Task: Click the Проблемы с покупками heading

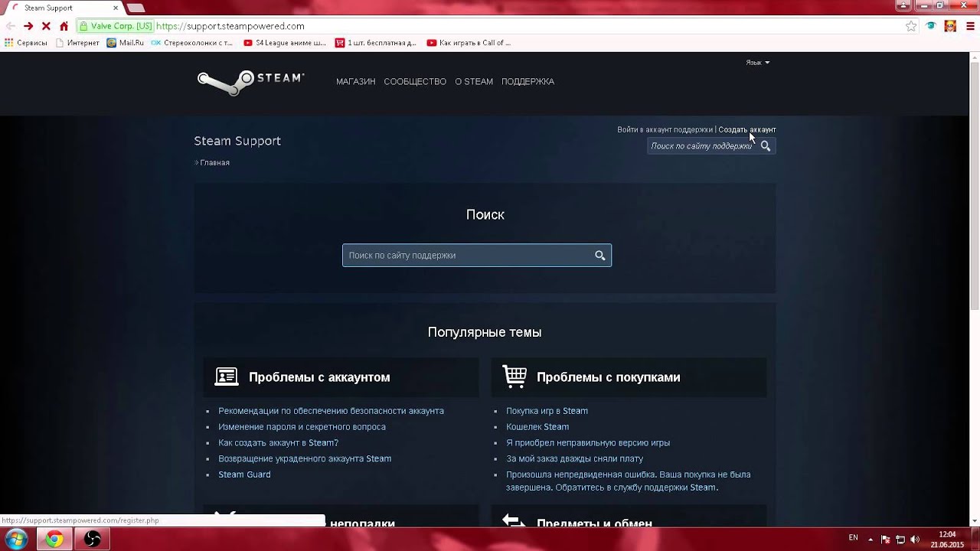Action: click(x=608, y=377)
